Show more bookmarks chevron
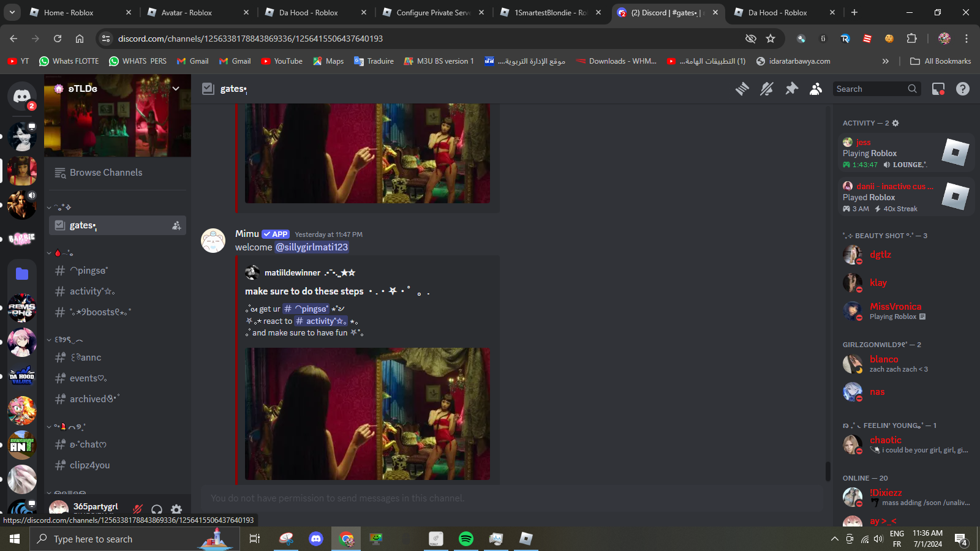 click(x=885, y=61)
